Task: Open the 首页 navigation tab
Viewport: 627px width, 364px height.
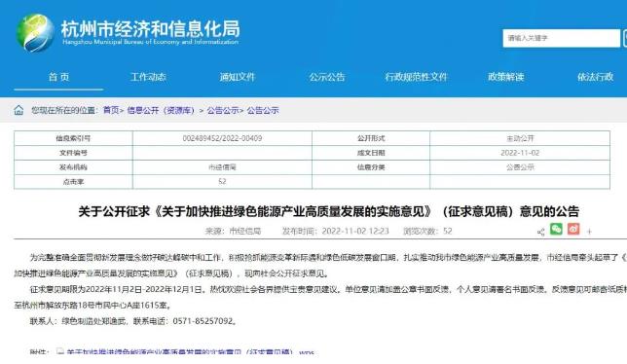Action: click(x=58, y=77)
